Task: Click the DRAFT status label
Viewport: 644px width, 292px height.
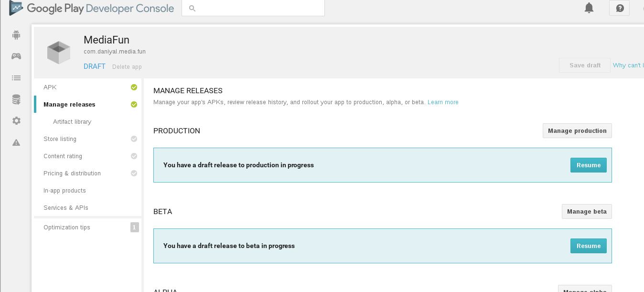Action: pyautogui.click(x=95, y=66)
